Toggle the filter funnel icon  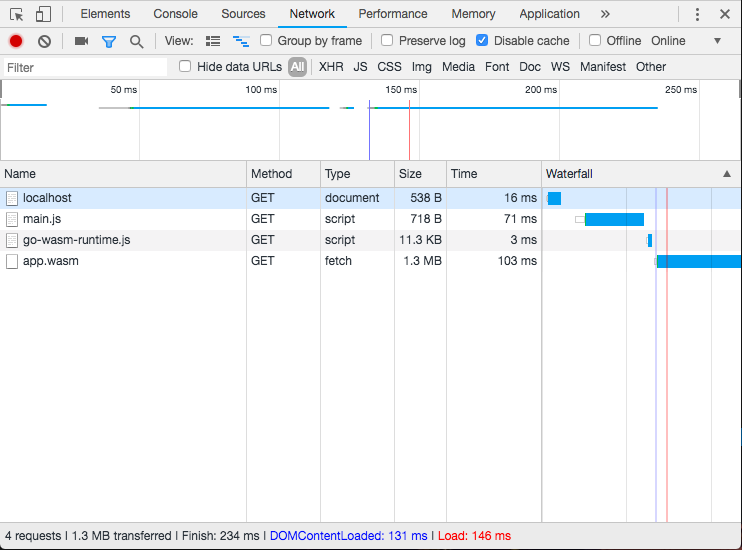[x=109, y=41]
